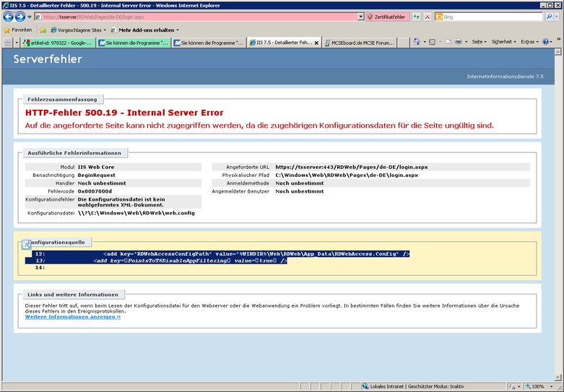
Task: Click Weitere Informationen anzeigen link
Action: (73, 317)
